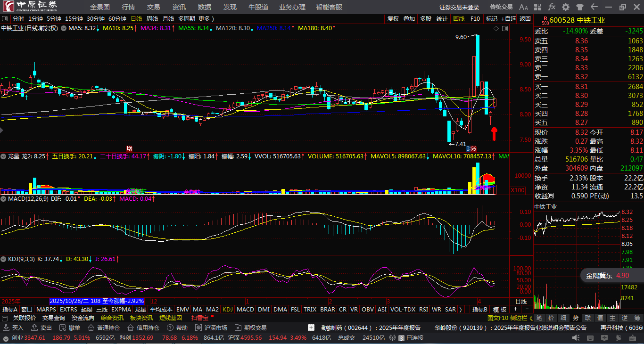Zoom out chart with the minus button

click(x=527, y=309)
